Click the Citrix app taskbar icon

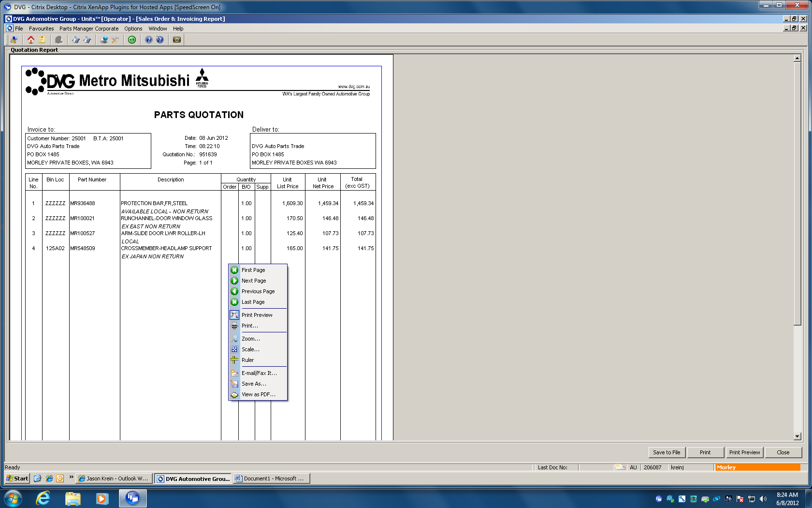pyautogui.click(x=132, y=498)
